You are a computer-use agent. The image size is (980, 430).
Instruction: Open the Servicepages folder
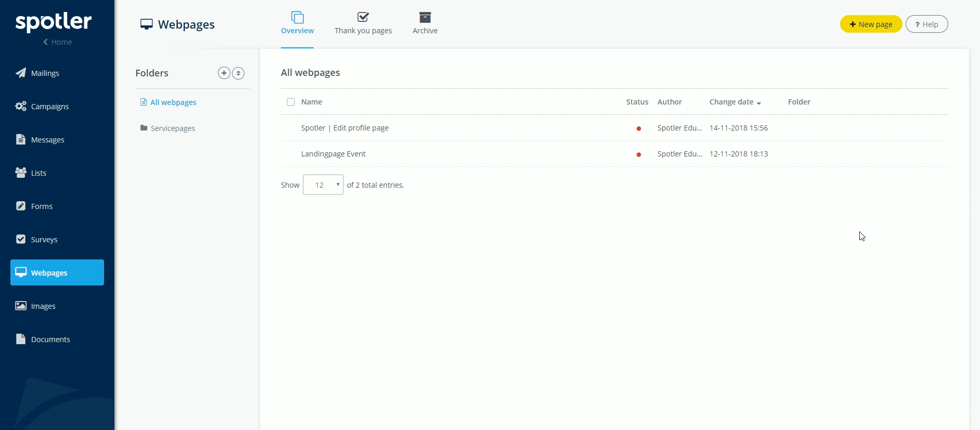(167, 128)
